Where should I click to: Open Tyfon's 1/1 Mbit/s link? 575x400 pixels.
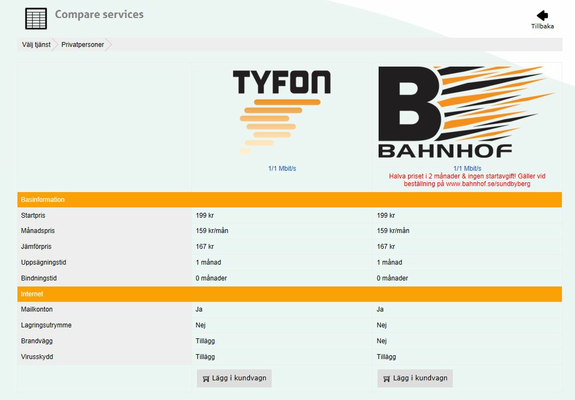tap(282, 169)
